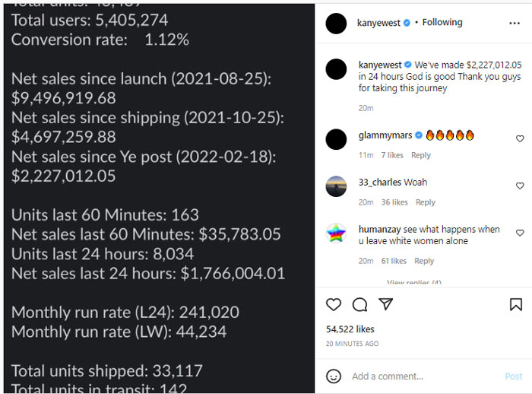Click kanyewest verified badge in header

click(x=407, y=23)
